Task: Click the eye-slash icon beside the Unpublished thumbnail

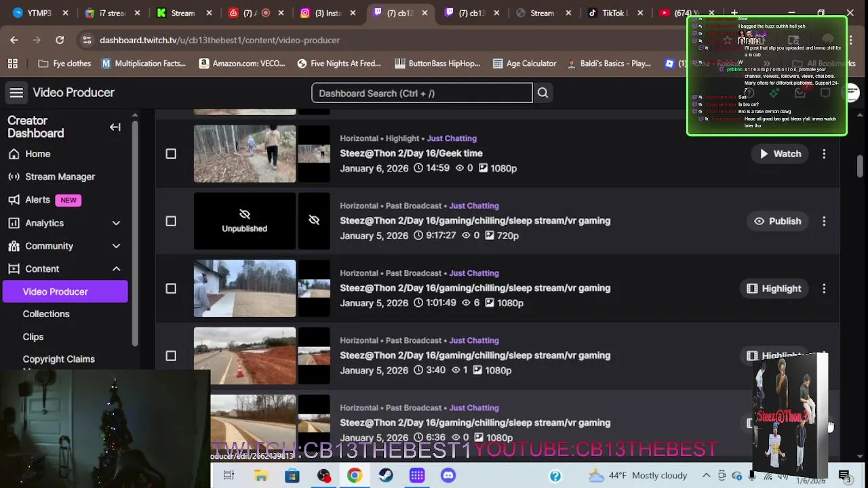Action: pyautogui.click(x=314, y=221)
